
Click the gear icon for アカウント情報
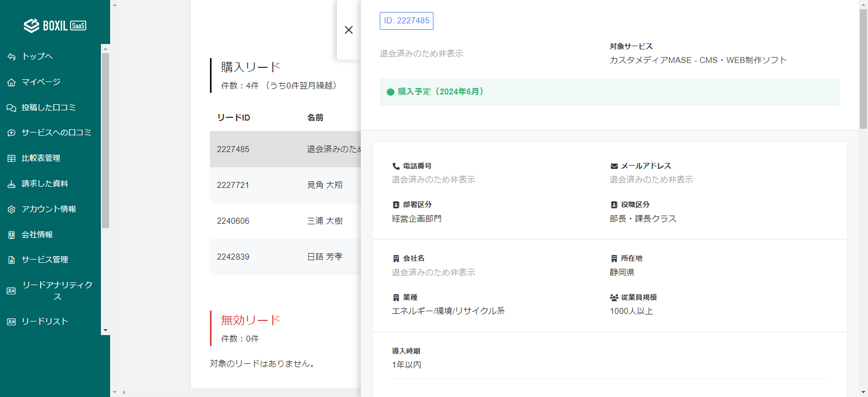pos(11,210)
